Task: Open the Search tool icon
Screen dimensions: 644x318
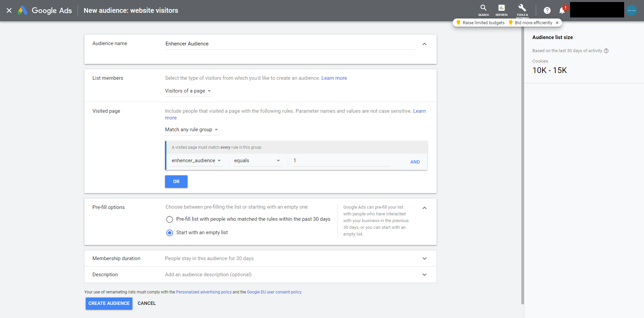Action: point(483,10)
